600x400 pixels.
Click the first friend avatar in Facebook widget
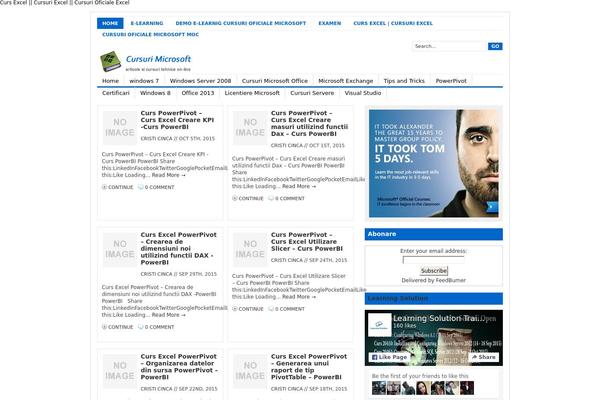[x=379, y=388]
